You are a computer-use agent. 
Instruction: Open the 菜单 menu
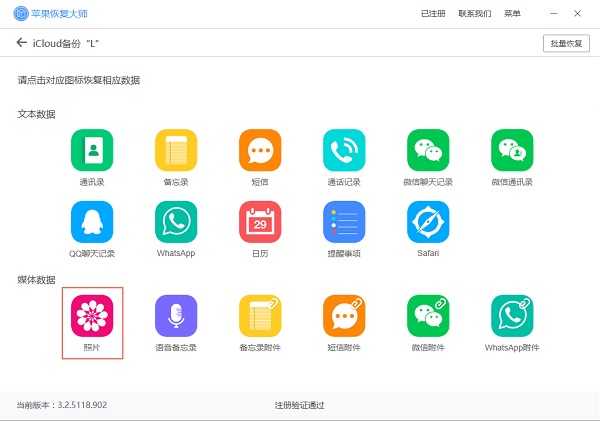512,14
